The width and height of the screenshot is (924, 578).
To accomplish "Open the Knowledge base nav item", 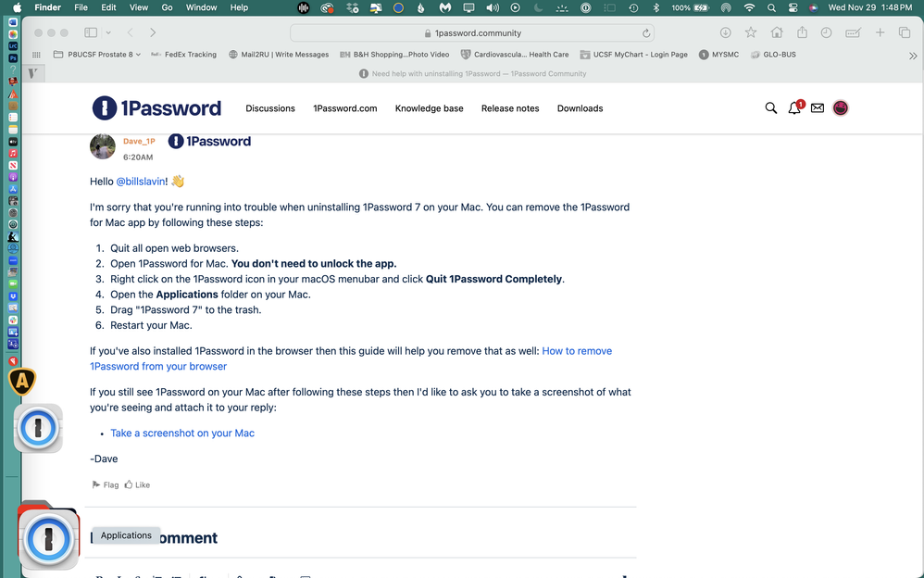I will coord(429,108).
